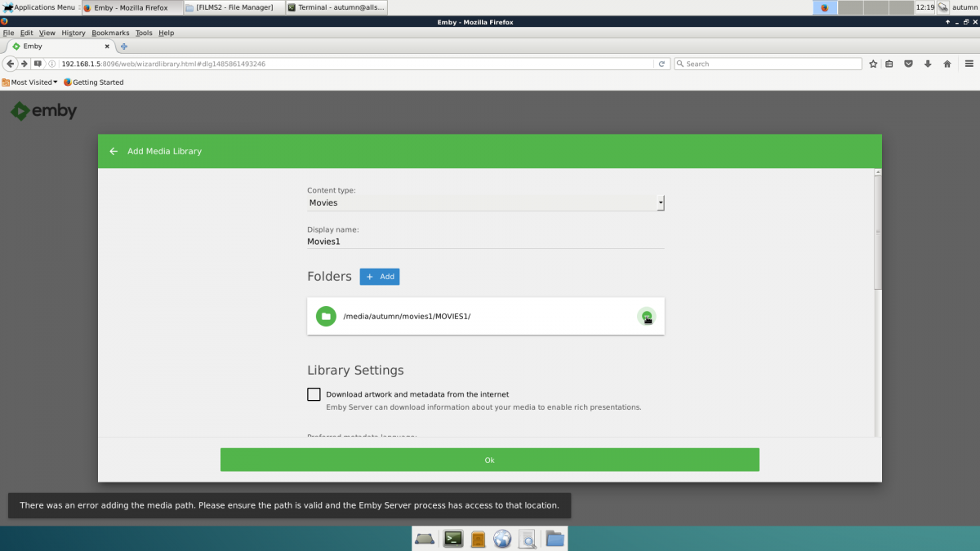Click the Display name field containing Movies1

(486, 242)
